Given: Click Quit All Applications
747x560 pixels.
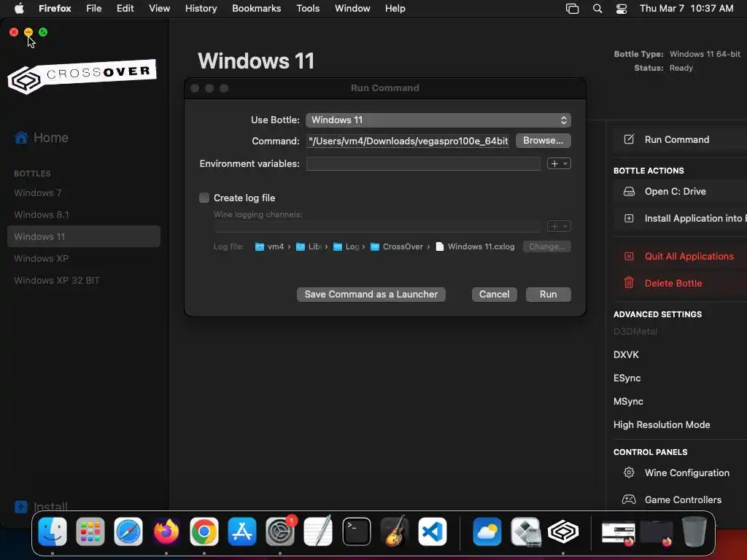Looking at the screenshot, I should [689, 256].
